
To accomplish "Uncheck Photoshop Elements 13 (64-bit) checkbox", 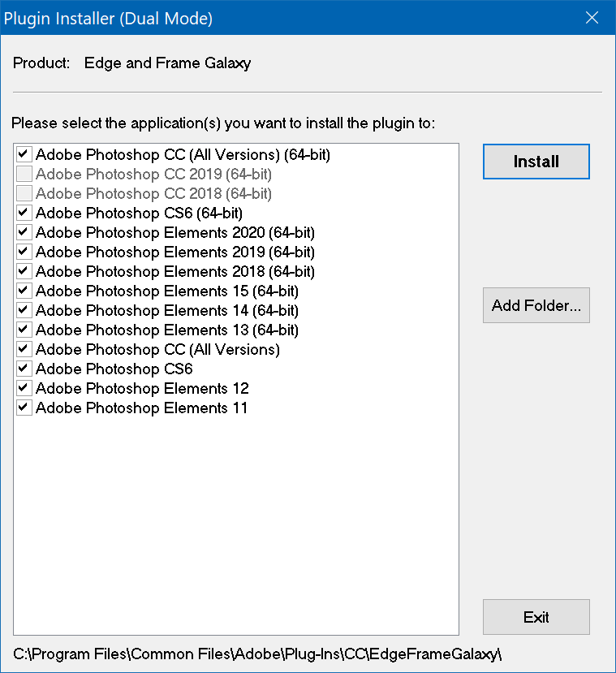I will click(24, 330).
